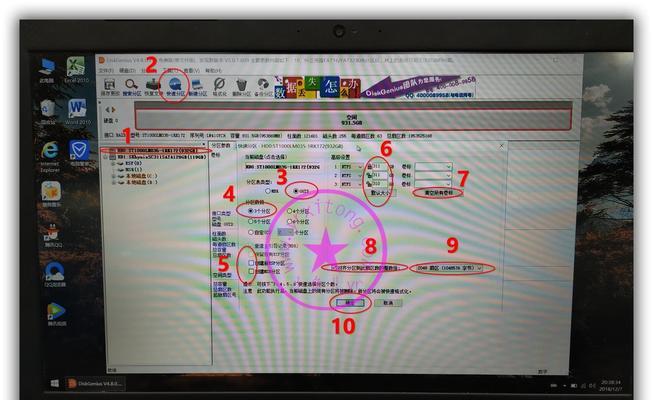
Task: Choose the 4 partitions radio option
Action: pyautogui.click(x=298, y=212)
